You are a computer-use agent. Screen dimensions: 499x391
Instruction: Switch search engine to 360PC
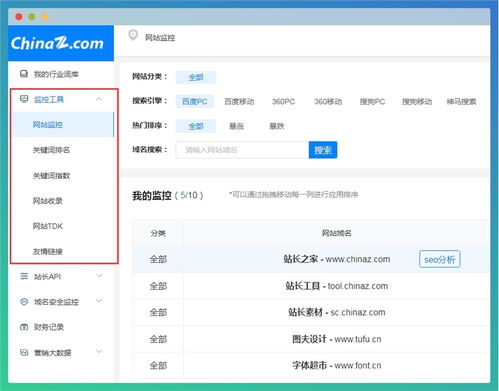click(x=283, y=101)
